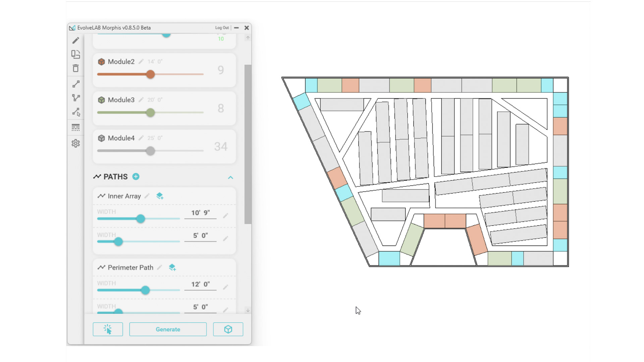The width and height of the screenshot is (644, 362).
Task: Select the branching path tool icon
Action: [x=76, y=98]
